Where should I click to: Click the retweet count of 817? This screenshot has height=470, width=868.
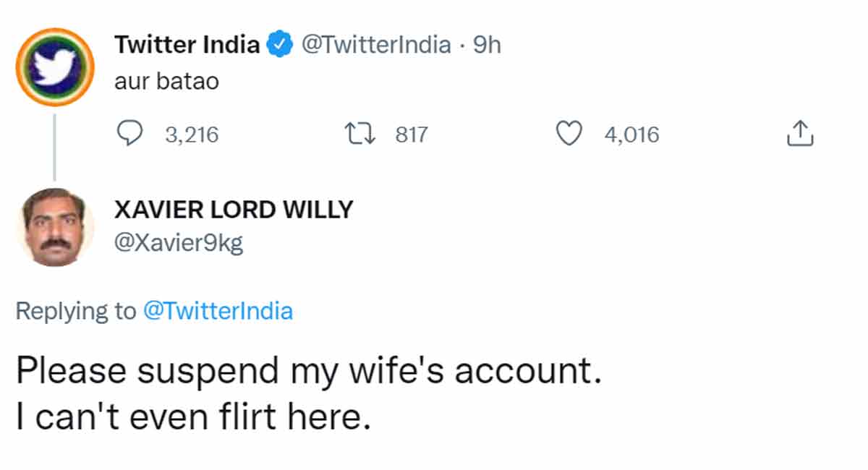(x=409, y=133)
